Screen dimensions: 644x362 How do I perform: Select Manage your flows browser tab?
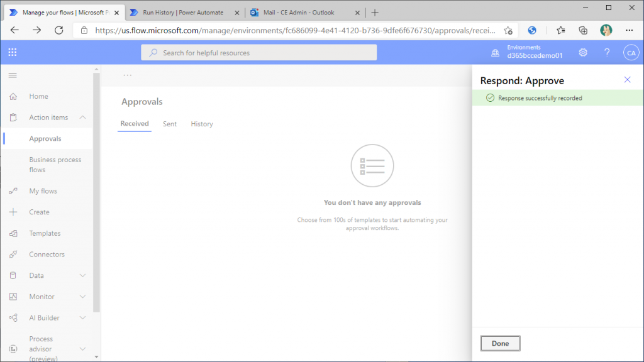(65, 13)
